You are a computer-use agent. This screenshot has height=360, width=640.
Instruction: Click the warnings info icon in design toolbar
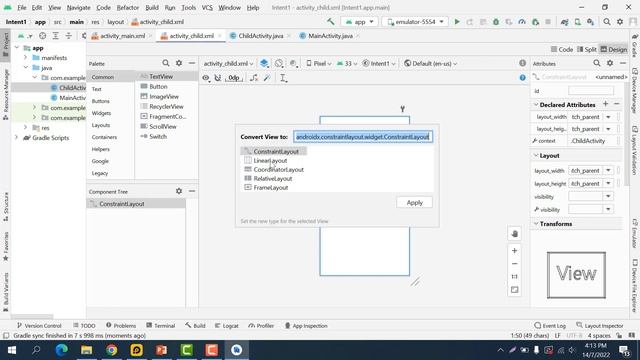[x=522, y=63]
